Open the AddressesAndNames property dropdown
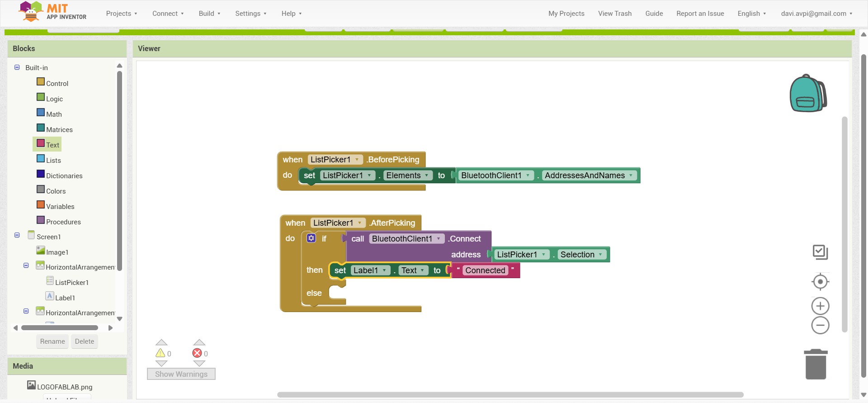This screenshot has height=403, width=868. (x=589, y=175)
